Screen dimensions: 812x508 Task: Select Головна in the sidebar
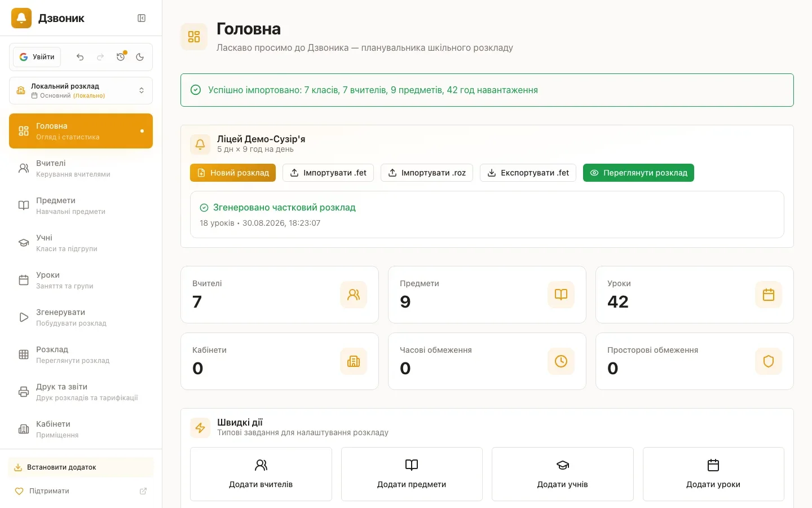coord(81,131)
